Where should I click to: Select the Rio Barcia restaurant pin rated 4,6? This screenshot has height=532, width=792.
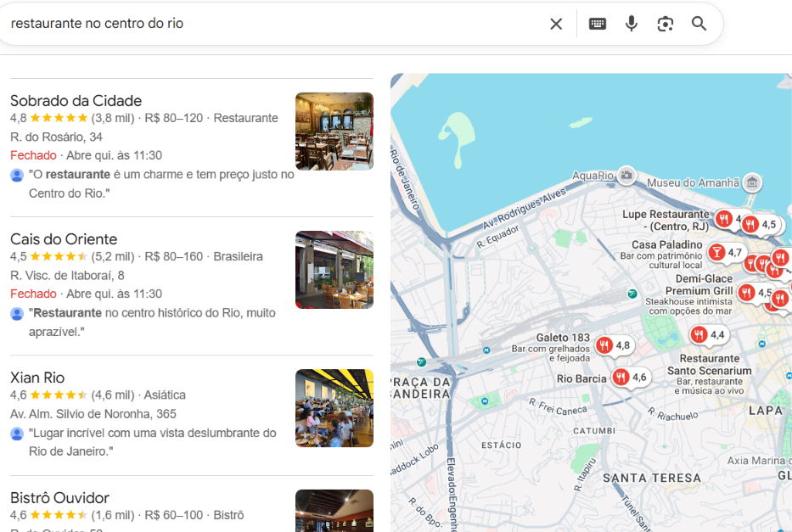click(630, 378)
